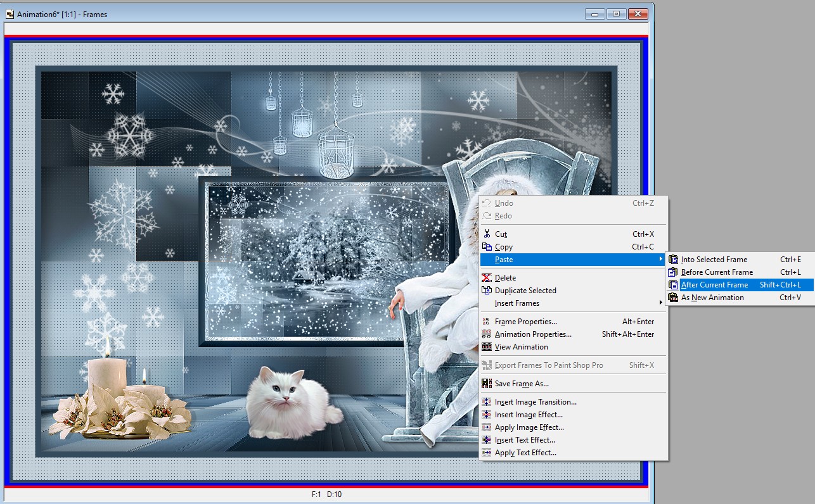Open Animation Properties... entry
Image resolution: width=815 pixels, height=504 pixels.
click(572, 334)
